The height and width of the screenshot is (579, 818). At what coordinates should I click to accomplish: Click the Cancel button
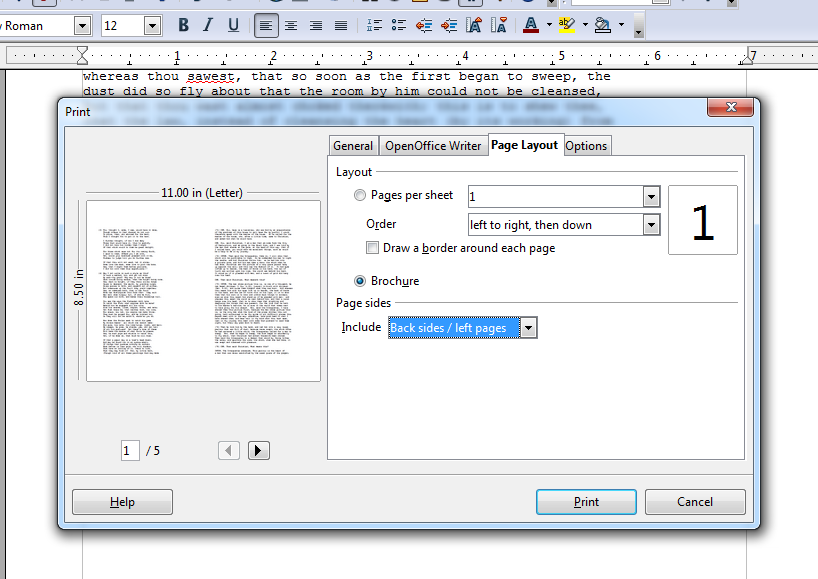[x=695, y=502]
